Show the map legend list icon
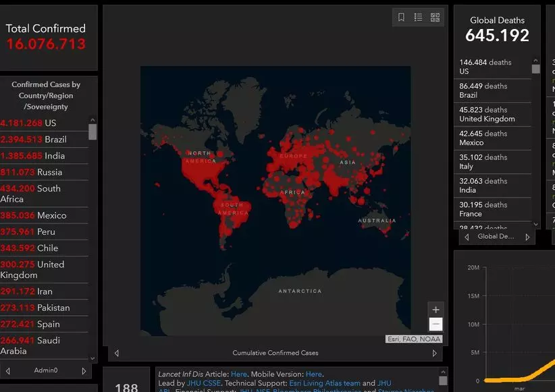The image size is (555, 392). (x=418, y=18)
